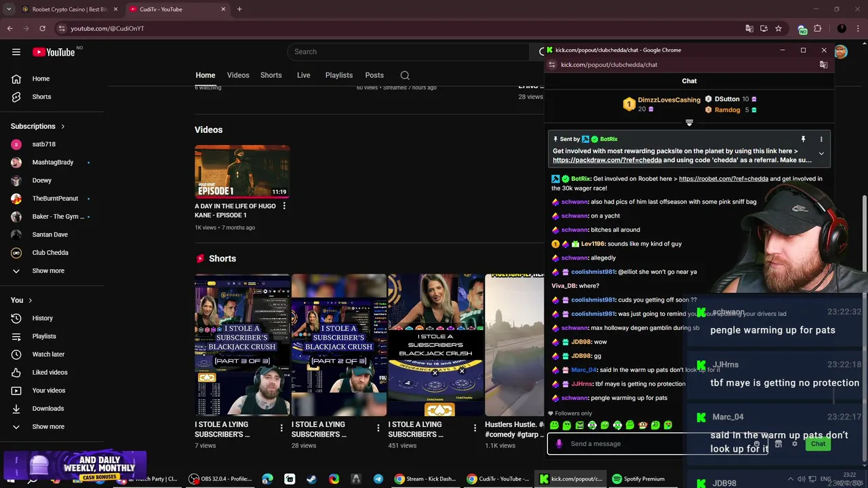Open the YouTube hamburger guide menu
Viewport: 868px width, 488px height.
[16, 52]
